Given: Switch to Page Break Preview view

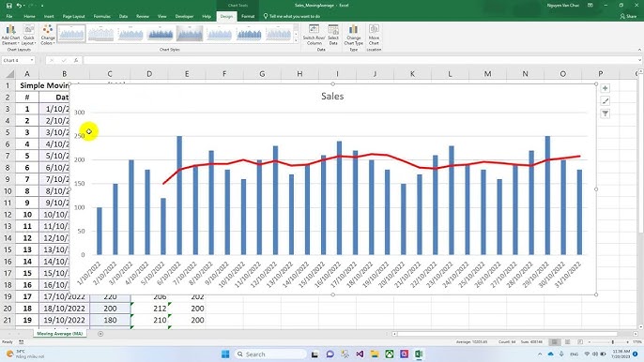Looking at the screenshot, I should coord(580,342).
